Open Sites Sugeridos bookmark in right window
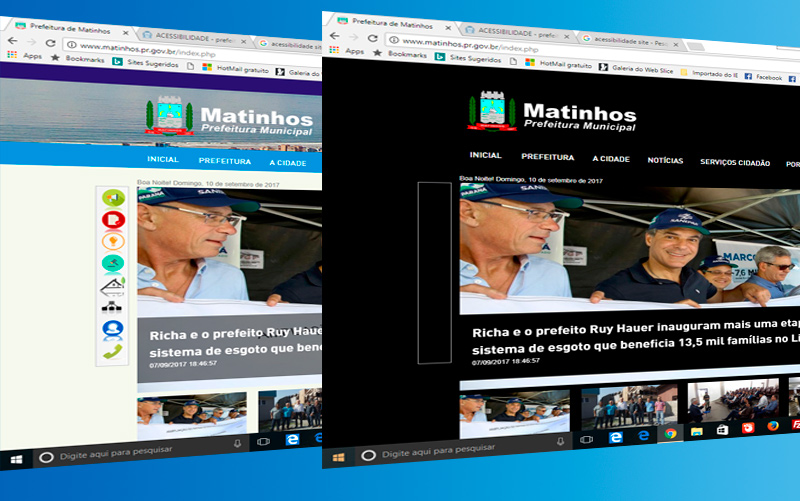This screenshot has width=800, height=501. [x=468, y=58]
